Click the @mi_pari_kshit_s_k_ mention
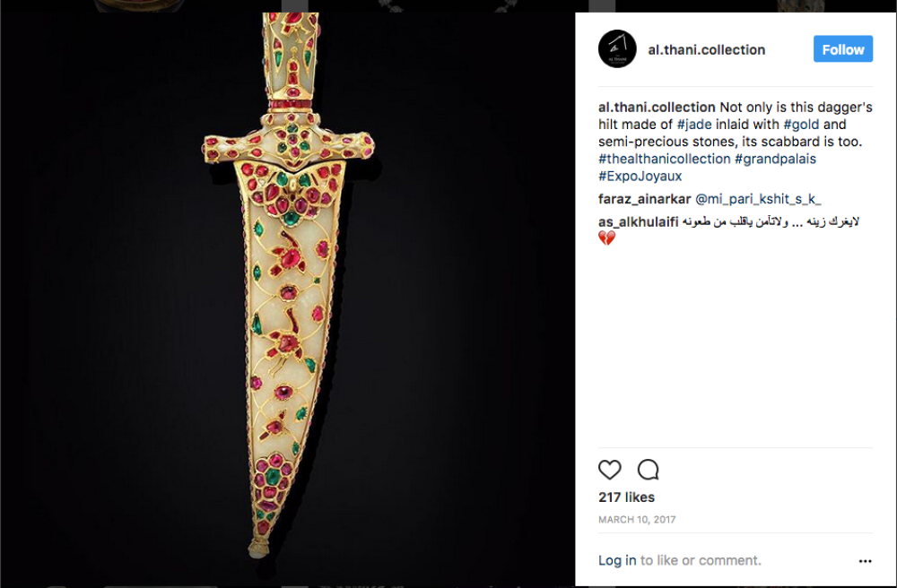The image size is (897, 588). 758,199
